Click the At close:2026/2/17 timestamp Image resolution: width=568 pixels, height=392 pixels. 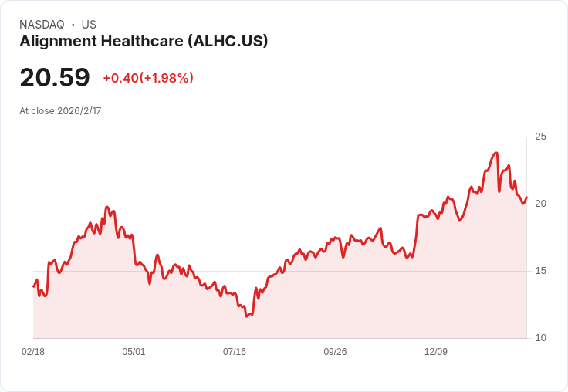pyautogui.click(x=60, y=110)
